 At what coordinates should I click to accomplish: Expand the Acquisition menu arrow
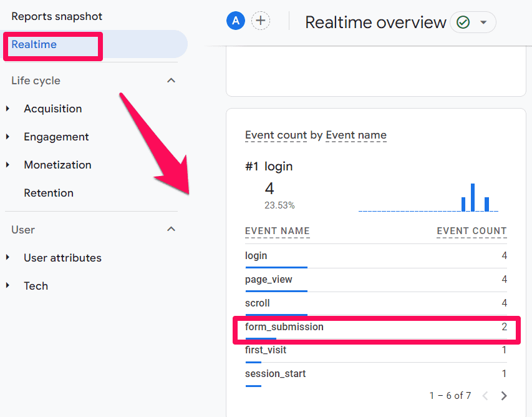pos(8,109)
